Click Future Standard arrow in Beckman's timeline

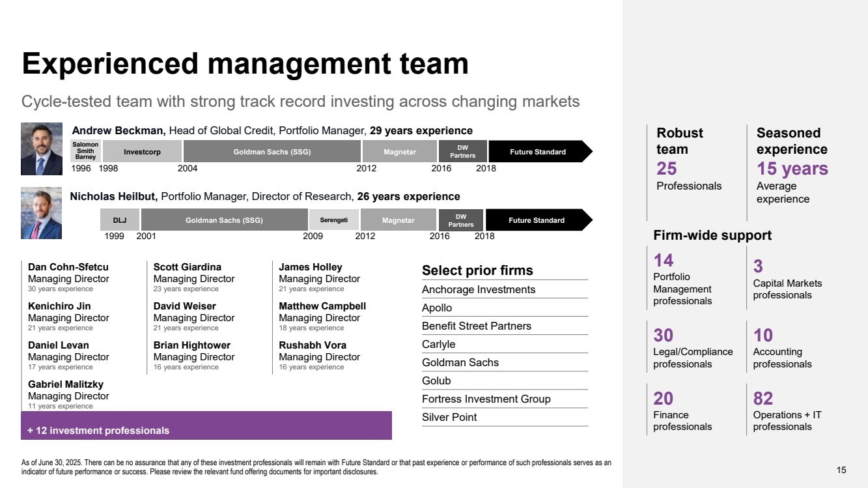click(x=540, y=152)
